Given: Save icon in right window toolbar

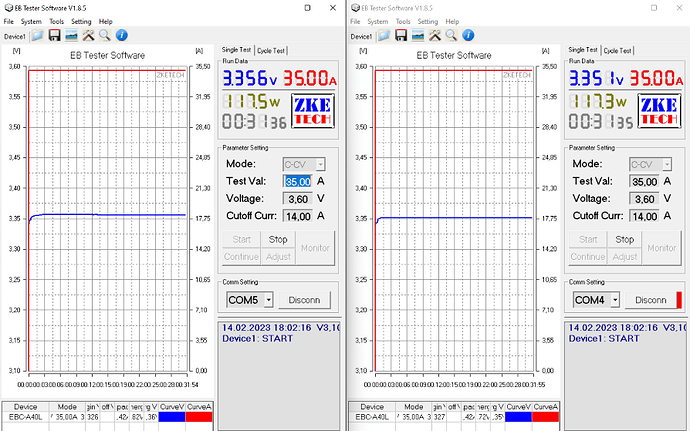Looking at the screenshot, I should pyautogui.click(x=401, y=36).
